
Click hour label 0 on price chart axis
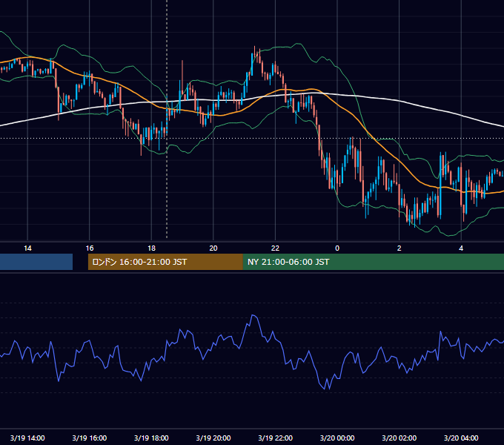(337, 248)
